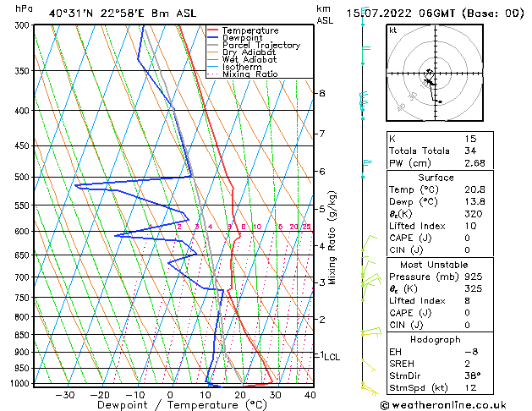The image size is (532, 411).
Task: Click the Most Unstable theta-e value 325
Action: (x=474, y=288)
